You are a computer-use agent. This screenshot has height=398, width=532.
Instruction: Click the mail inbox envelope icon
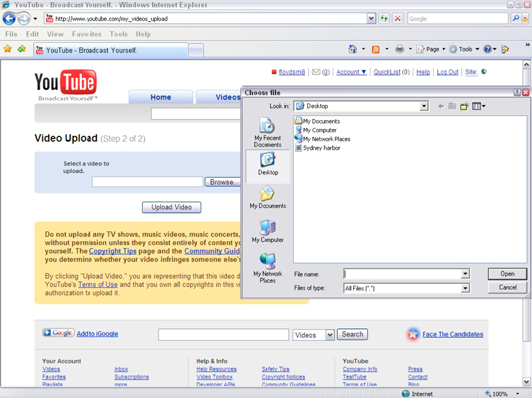tap(316, 72)
